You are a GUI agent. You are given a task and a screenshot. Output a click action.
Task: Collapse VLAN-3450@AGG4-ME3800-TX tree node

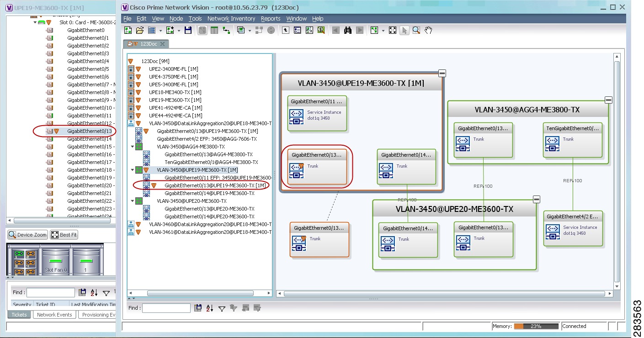coord(132,147)
